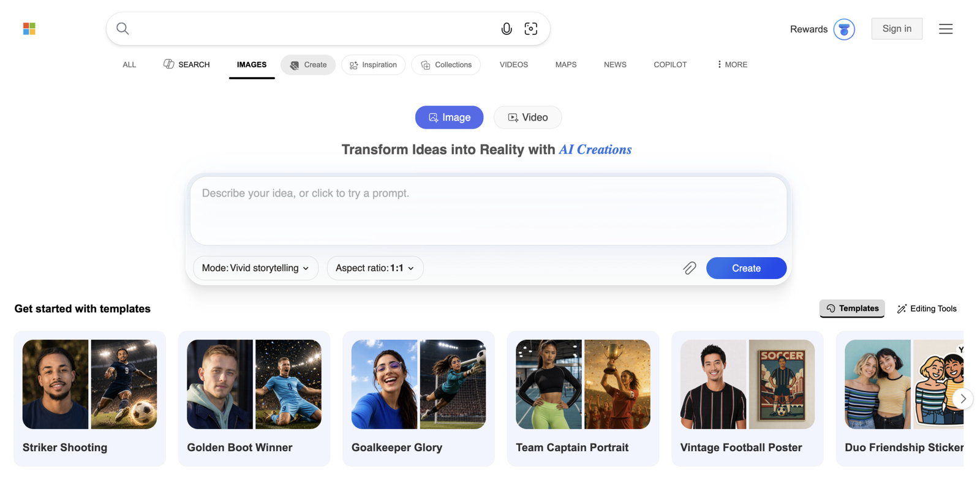The width and height of the screenshot is (980, 483).
Task: Switch to Image generation mode
Action: (x=450, y=118)
